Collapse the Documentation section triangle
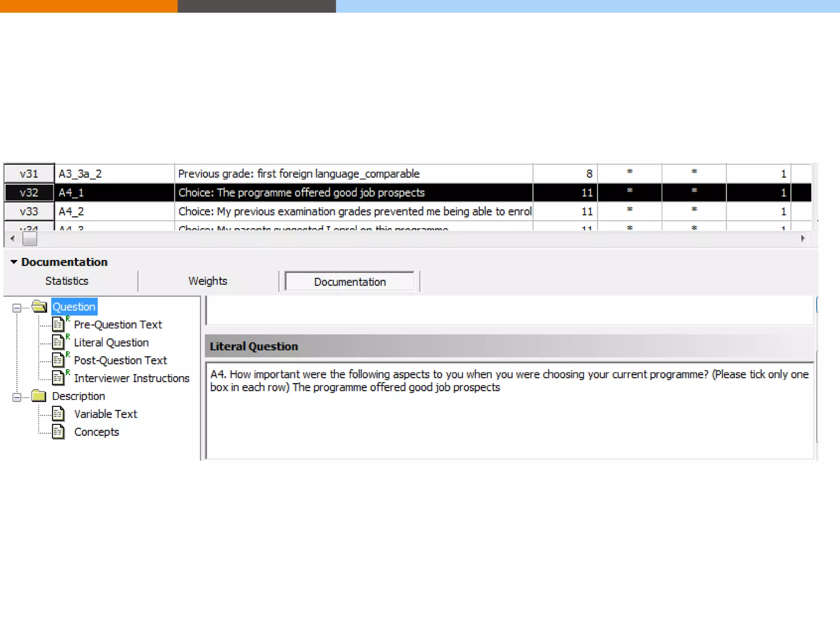The image size is (840, 630). (14, 262)
